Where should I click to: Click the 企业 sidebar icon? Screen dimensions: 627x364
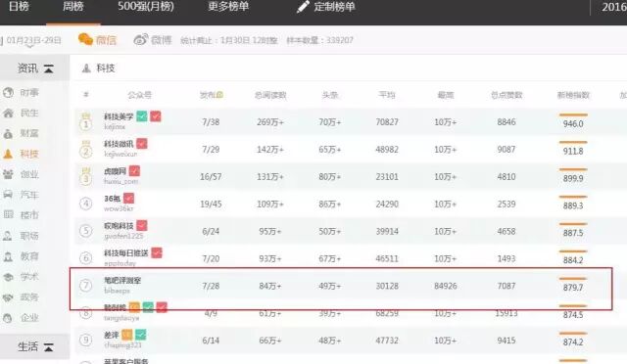[8, 318]
